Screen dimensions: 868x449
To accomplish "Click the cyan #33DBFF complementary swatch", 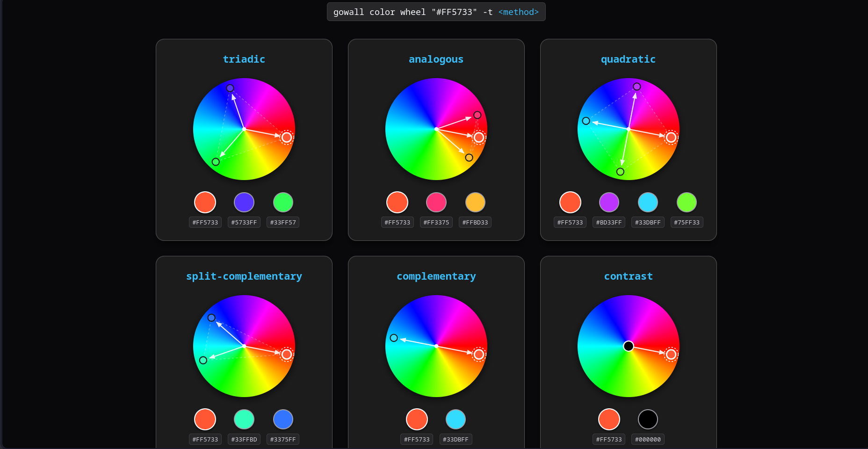I will [456, 419].
